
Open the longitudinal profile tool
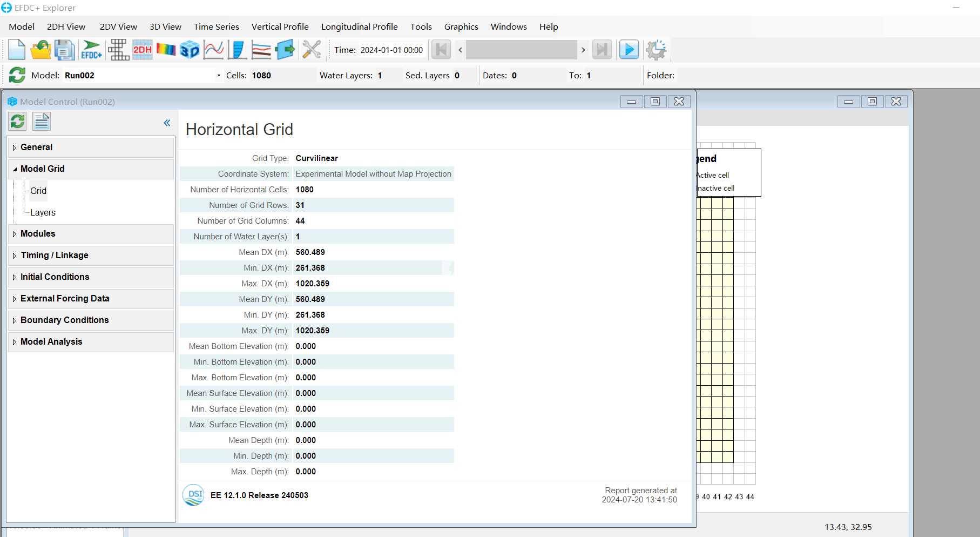(x=261, y=50)
